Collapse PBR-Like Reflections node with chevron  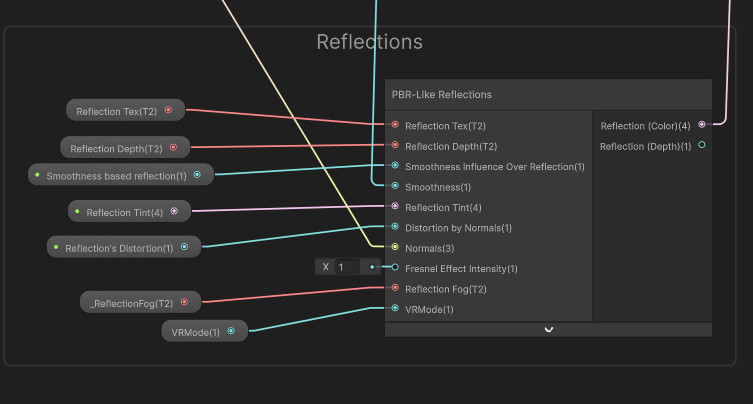tap(548, 330)
